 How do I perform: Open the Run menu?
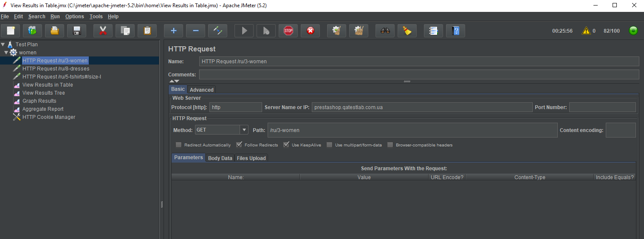(55, 17)
